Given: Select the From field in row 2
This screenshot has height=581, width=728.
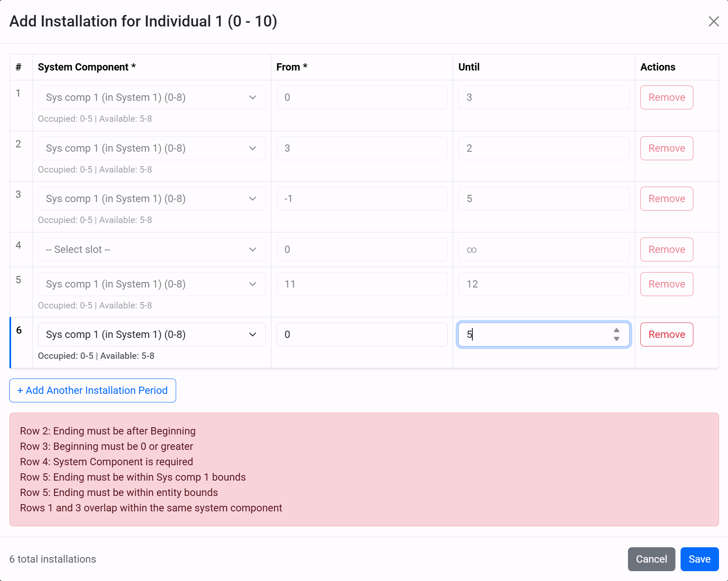Looking at the screenshot, I should (x=361, y=148).
